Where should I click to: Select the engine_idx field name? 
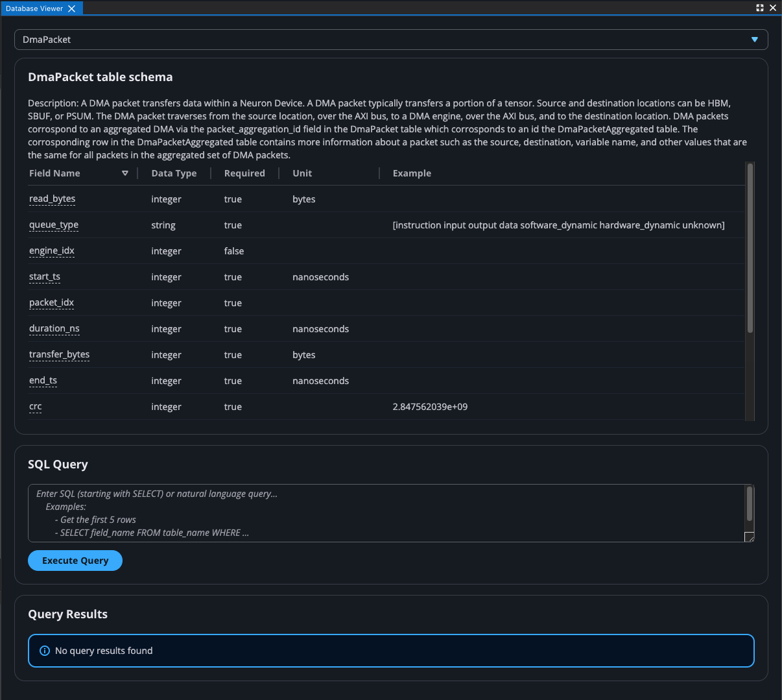click(x=51, y=251)
